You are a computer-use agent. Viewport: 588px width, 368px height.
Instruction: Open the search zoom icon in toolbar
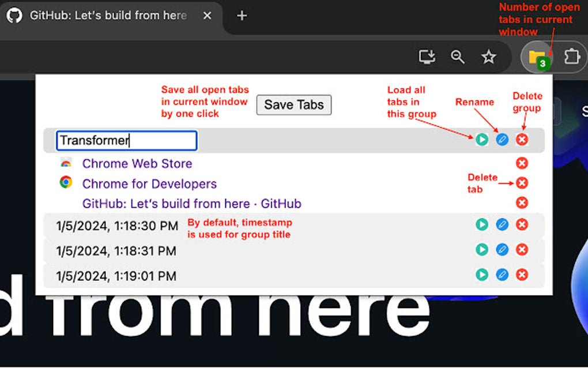pos(457,57)
